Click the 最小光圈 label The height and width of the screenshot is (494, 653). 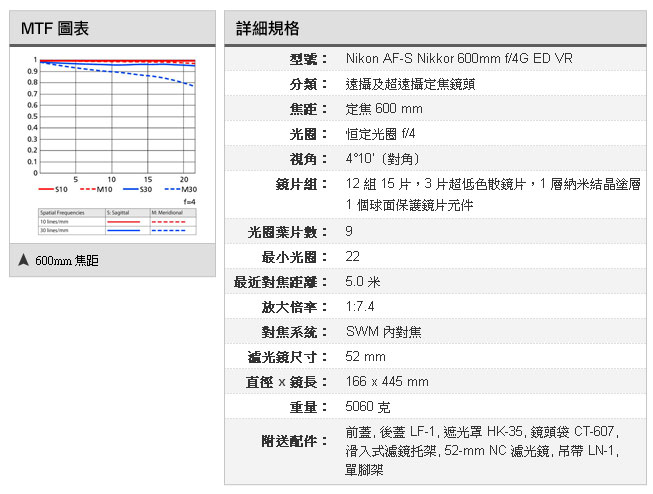(x=294, y=257)
